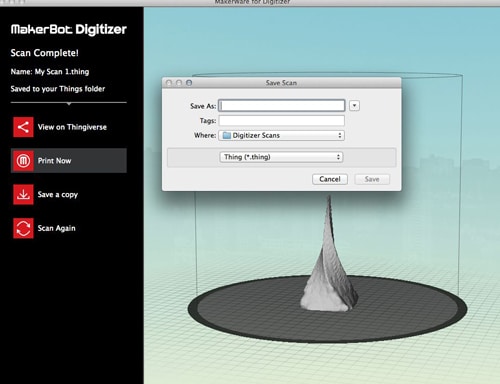Focus the Save As text field
Screen dimensions: 500x384
tap(282, 106)
